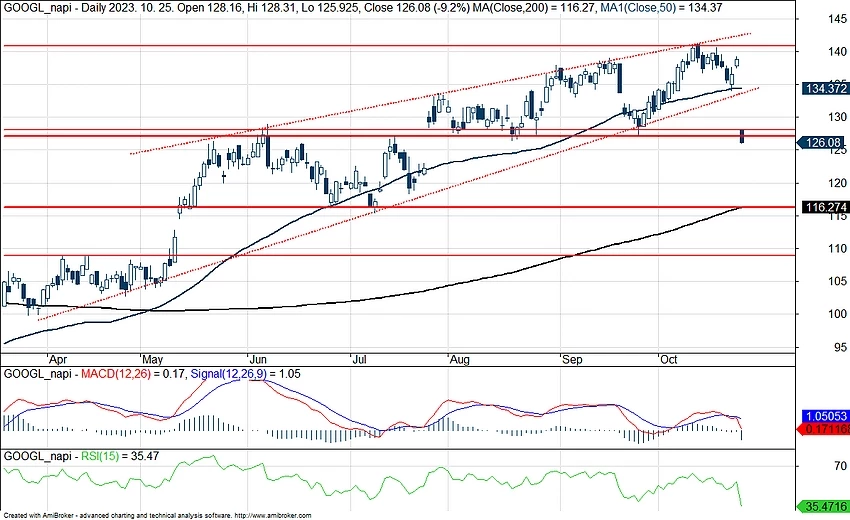This screenshot has width=850, height=520.
Task: Click the RSI(15) = 35.47 legend text
Action: click(120, 456)
